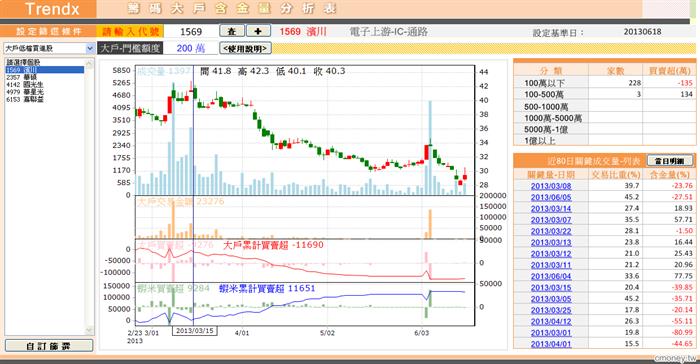This screenshot has width=700, height=364.
Task: Open key-volume date link 2013/03/05
Action: [551, 299]
